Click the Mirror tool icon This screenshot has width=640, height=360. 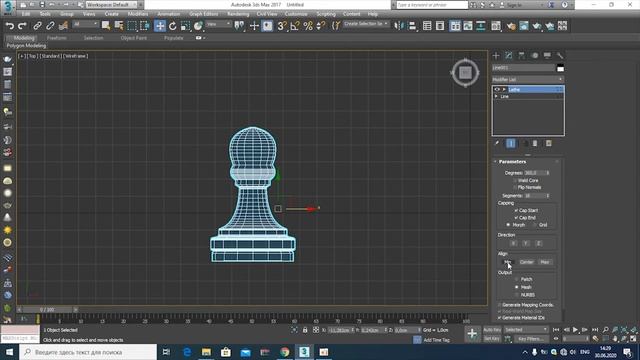[398, 26]
